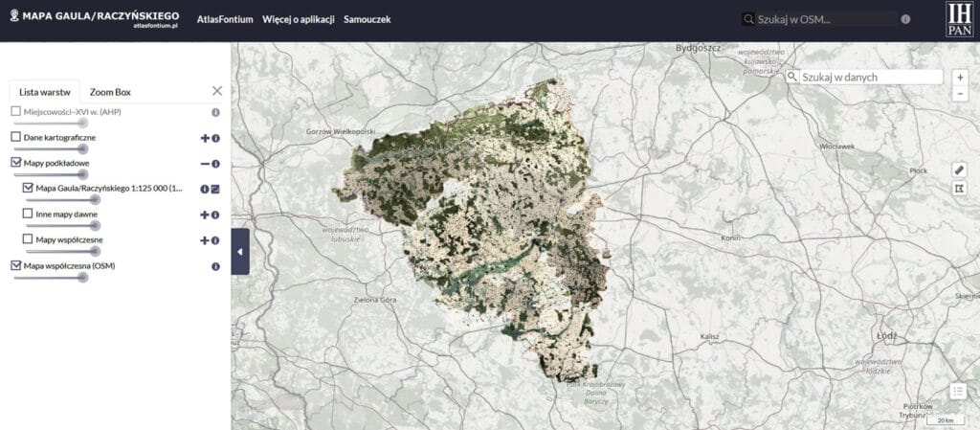
Task: Activate the polygon area measurement tool
Action: [960, 189]
